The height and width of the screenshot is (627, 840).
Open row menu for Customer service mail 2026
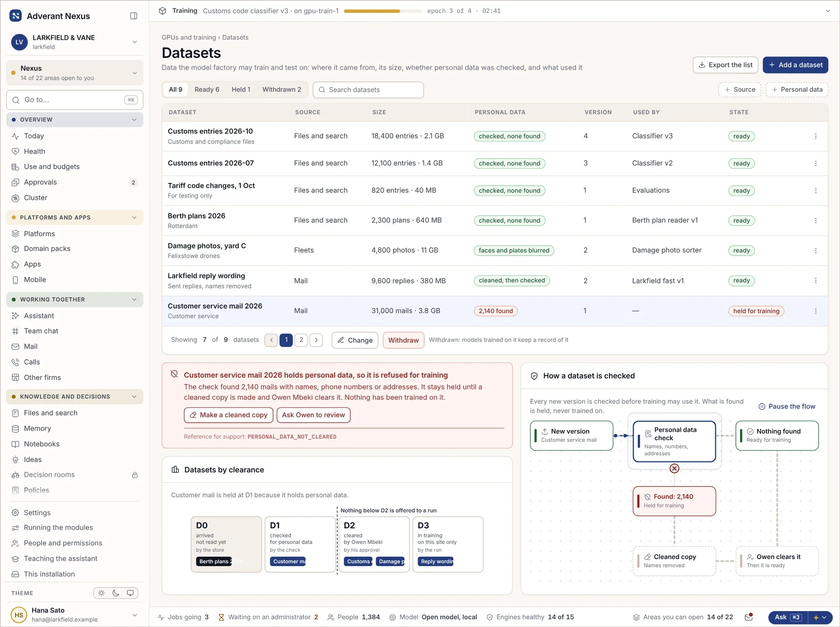(816, 311)
